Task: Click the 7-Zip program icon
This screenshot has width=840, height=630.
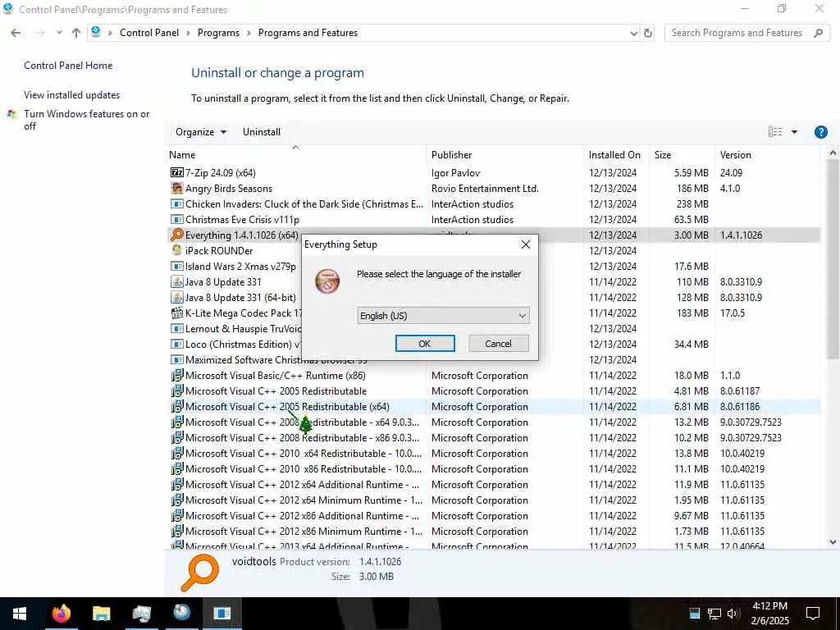Action: point(177,172)
